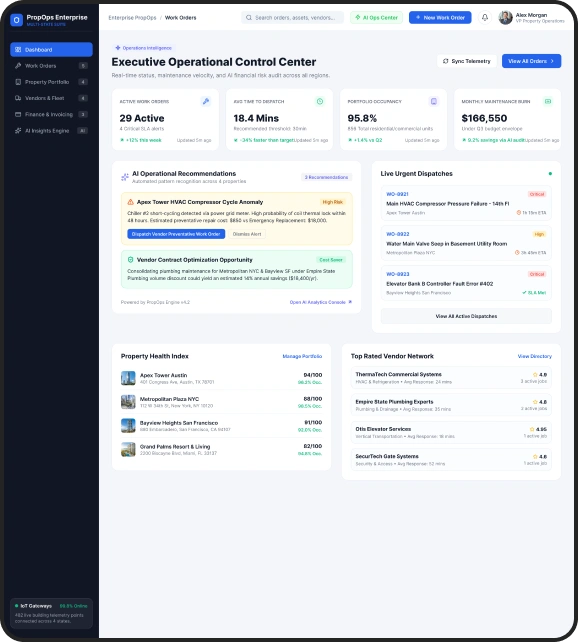Screen dimensions: 578x642
Task: Open work order WO-8923
Action: 466,283
